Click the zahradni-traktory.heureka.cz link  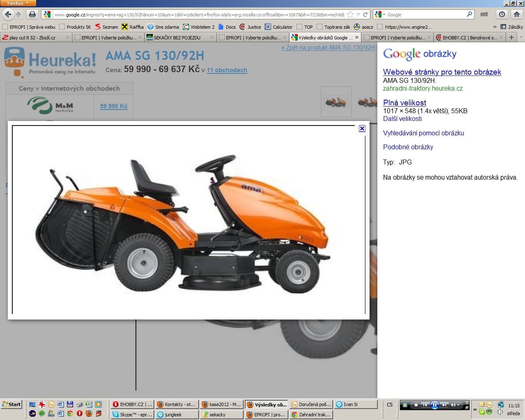click(x=423, y=88)
